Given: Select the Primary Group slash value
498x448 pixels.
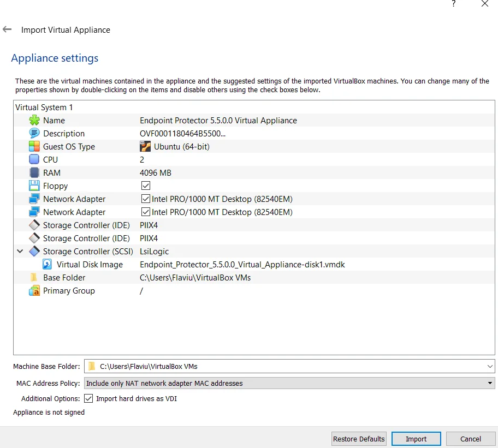Looking at the screenshot, I should tap(141, 291).
